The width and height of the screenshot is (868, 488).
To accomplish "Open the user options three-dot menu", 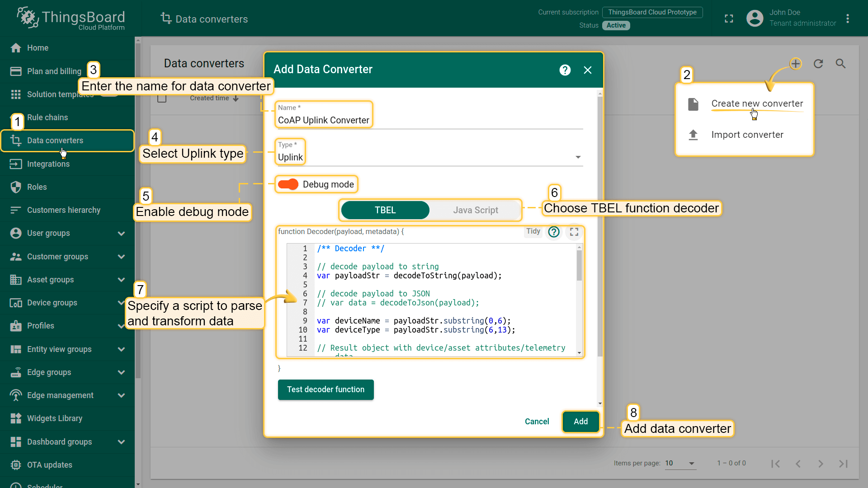I will coord(848,19).
